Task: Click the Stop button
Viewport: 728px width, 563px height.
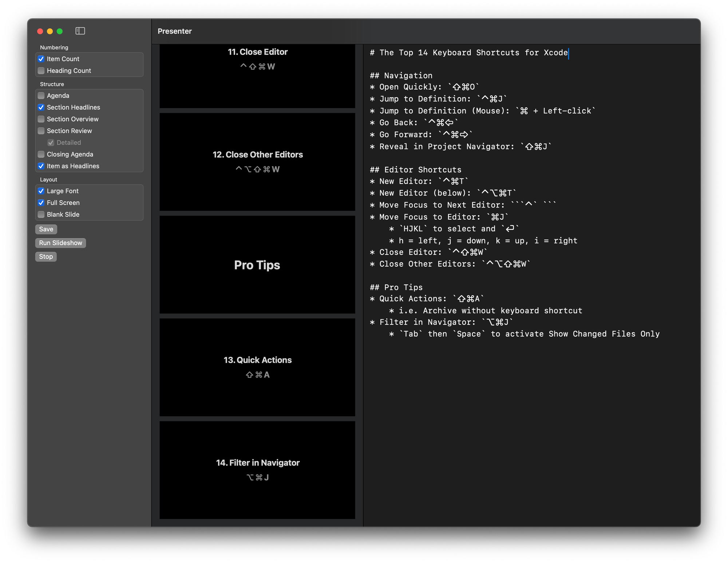Action: [46, 257]
